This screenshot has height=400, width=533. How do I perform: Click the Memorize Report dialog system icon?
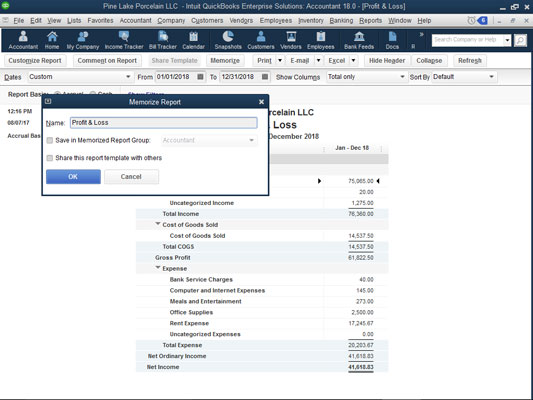pos(48,101)
